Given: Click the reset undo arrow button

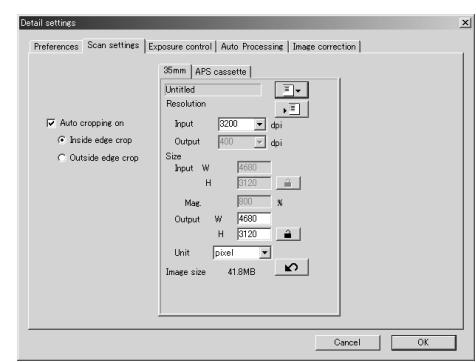Looking at the screenshot, I should (x=291, y=267).
